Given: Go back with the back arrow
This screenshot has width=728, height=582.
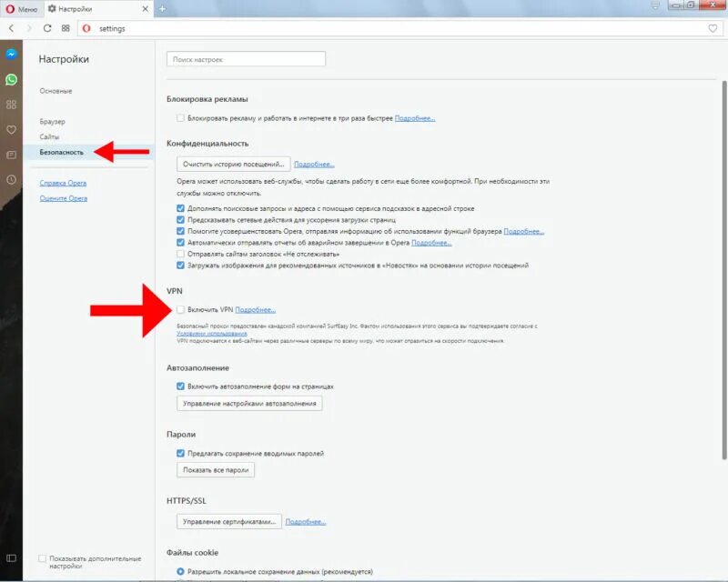Looking at the screenshot, I should tap(12, 28).
